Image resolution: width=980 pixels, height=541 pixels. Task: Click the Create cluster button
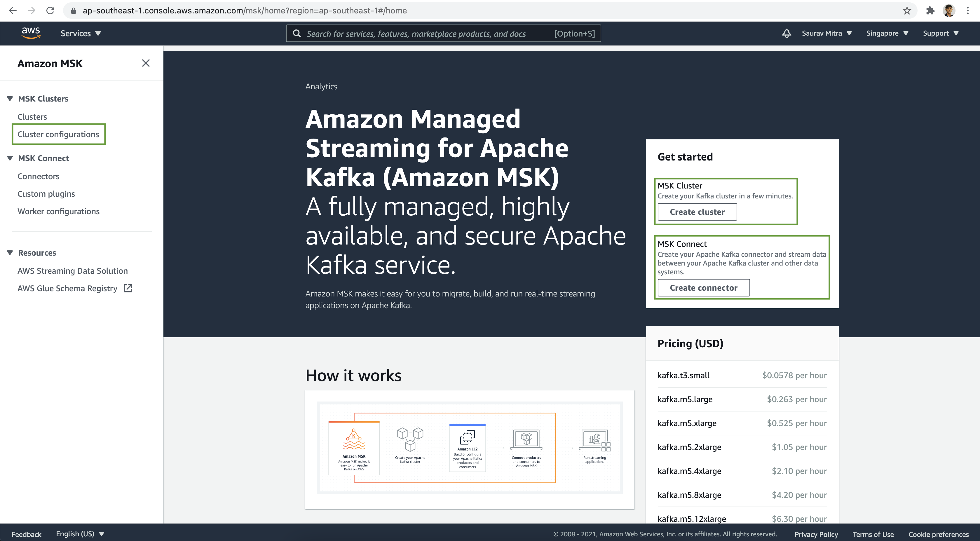coord(697,212)
